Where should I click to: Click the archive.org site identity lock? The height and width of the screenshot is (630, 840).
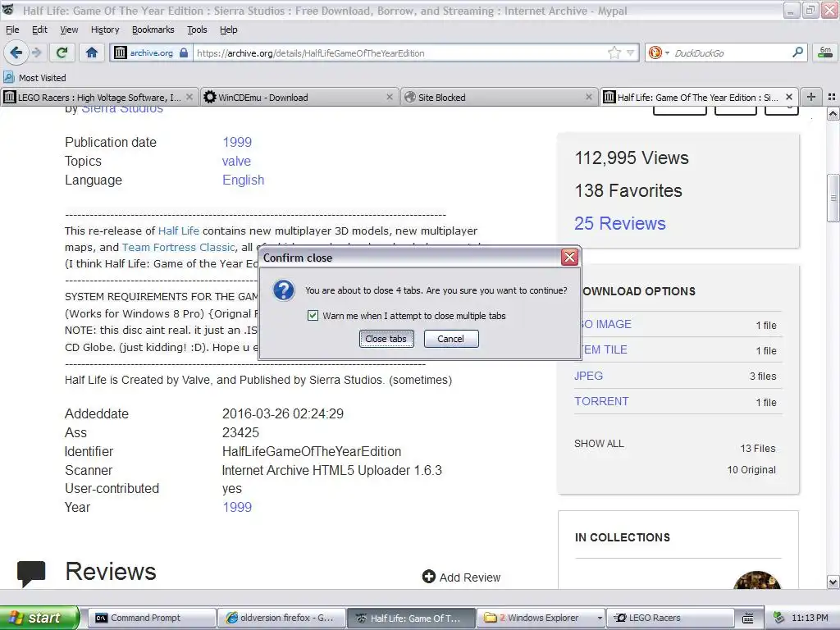click(151, 52)
